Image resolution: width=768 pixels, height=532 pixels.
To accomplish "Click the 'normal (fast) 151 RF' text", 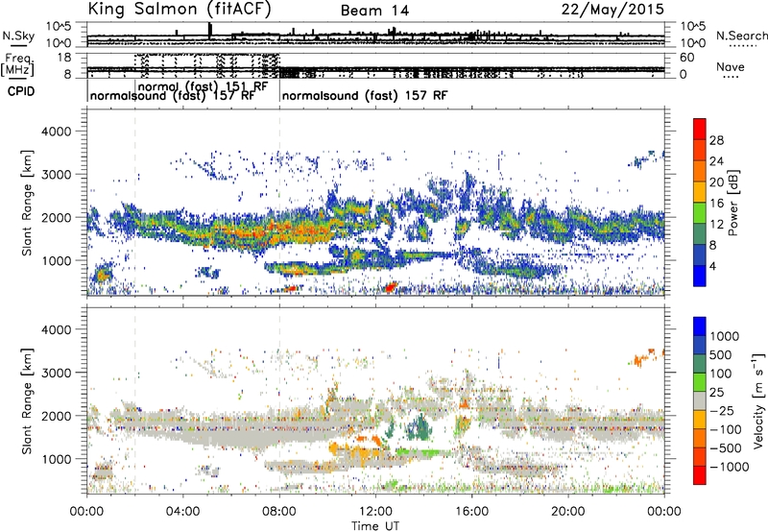I will coord(203,86).
